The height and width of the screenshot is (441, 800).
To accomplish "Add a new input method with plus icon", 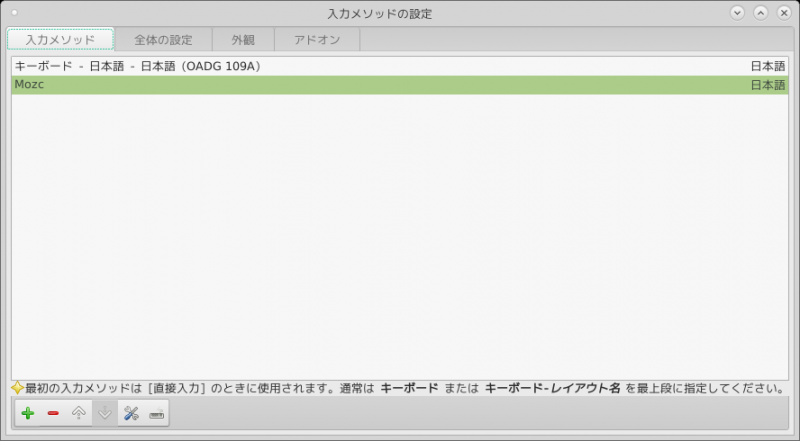I will coord(28,413).
